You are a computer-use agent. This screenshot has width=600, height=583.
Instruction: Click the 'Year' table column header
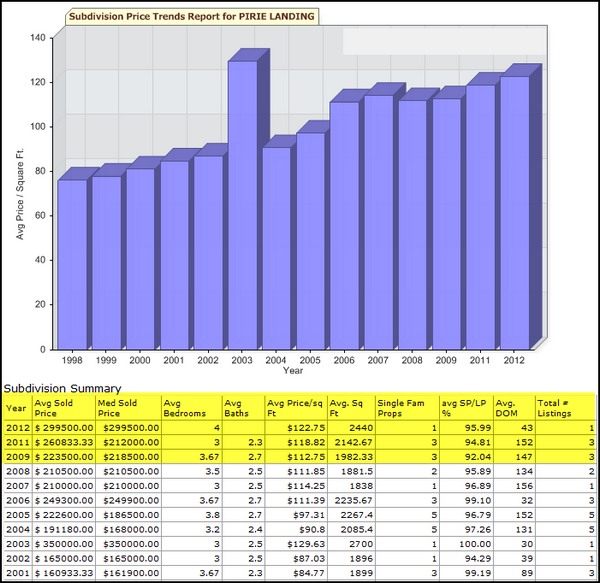tap(16, 408)
